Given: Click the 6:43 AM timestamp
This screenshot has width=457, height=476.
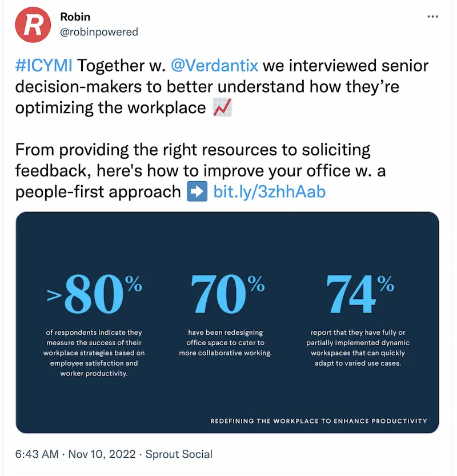Looking at the screenshot, I should 37,454.
